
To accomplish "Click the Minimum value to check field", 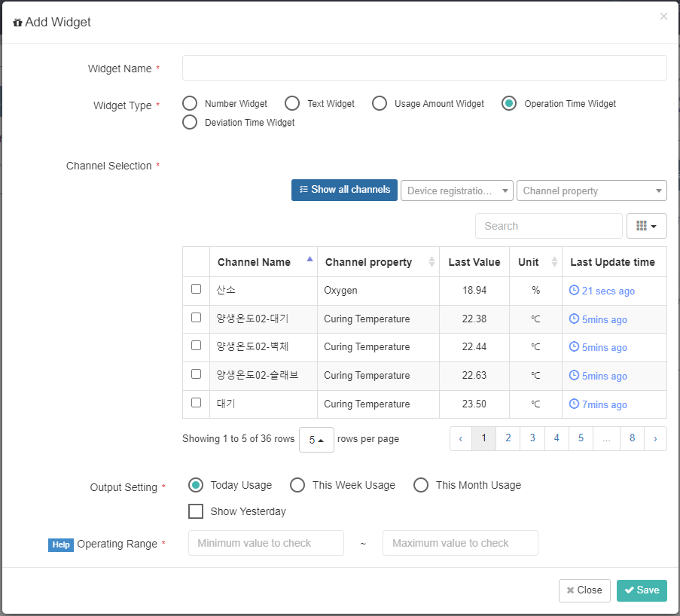I will tap(266, 543).
